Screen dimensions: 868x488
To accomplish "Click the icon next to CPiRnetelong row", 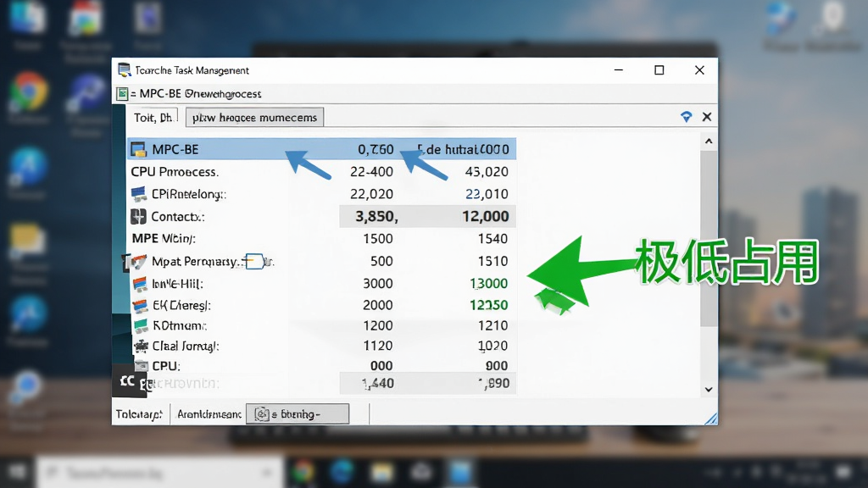I will (139, 194).
